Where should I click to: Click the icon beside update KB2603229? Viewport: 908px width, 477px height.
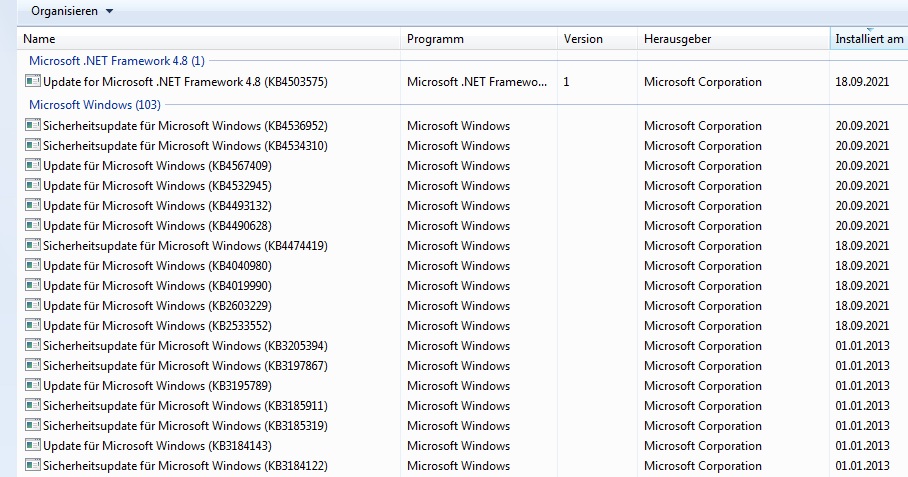(x=32, y=306)
